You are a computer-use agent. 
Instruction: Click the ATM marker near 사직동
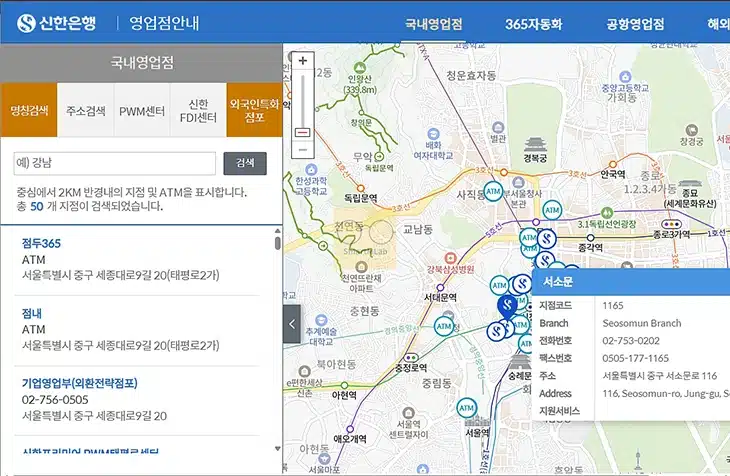(x=493, y=191)
